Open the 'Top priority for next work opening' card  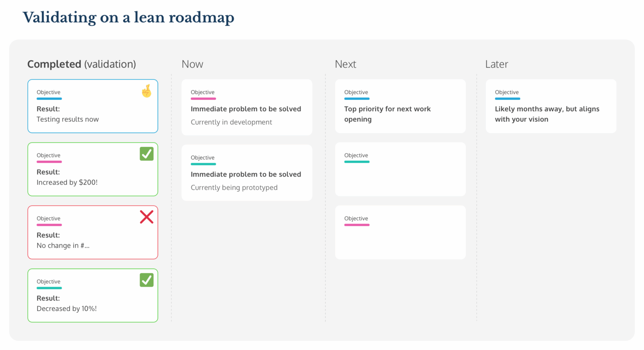click(x=400, y=106)
